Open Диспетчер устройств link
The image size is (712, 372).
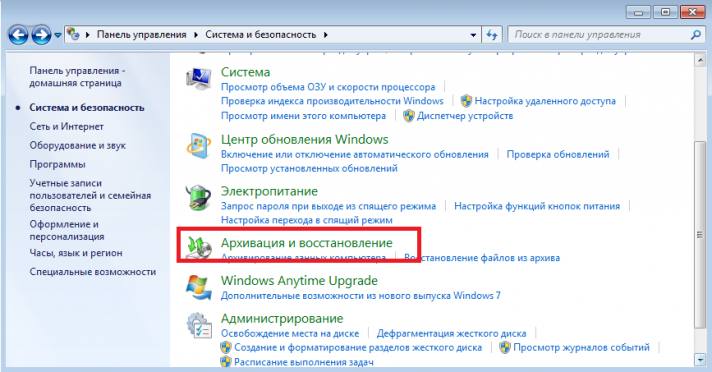465,116
